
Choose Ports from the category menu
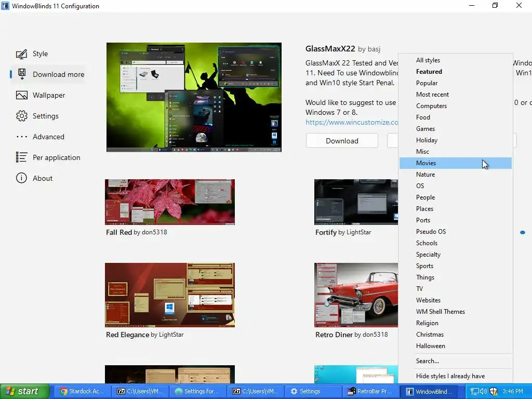455,220
